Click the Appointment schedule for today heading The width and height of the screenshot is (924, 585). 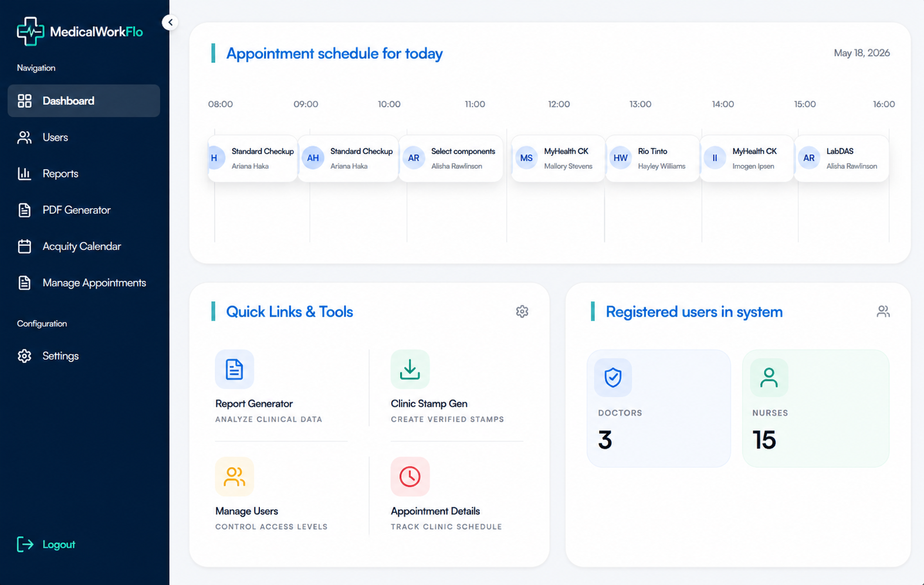point(334,53)
